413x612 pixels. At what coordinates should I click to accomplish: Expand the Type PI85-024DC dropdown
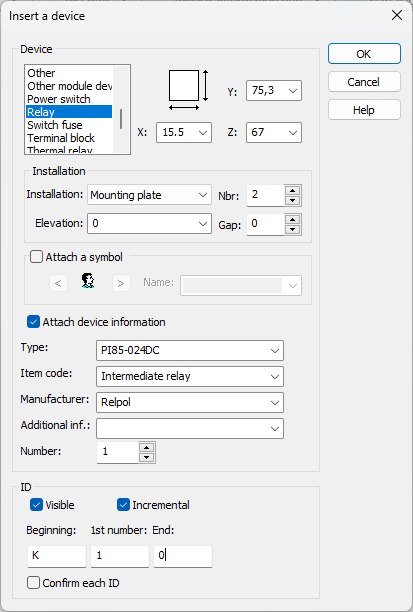coord(190,350)
